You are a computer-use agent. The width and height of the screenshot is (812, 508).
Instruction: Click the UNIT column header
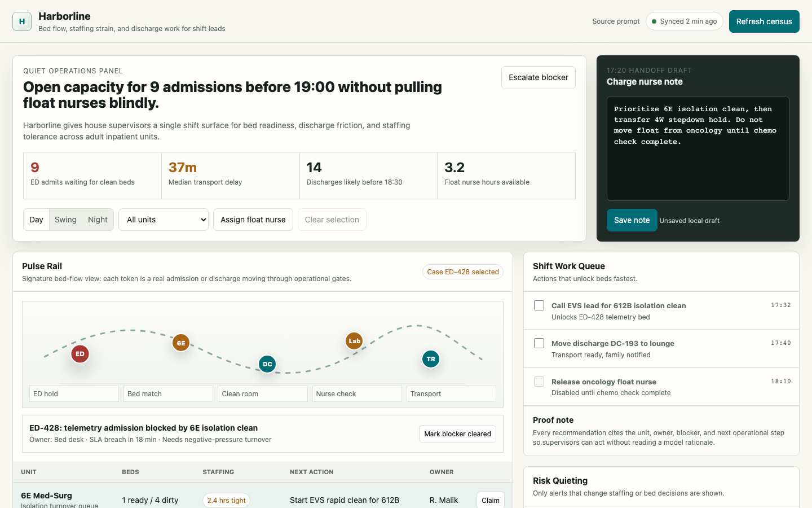tap(29, 472)
